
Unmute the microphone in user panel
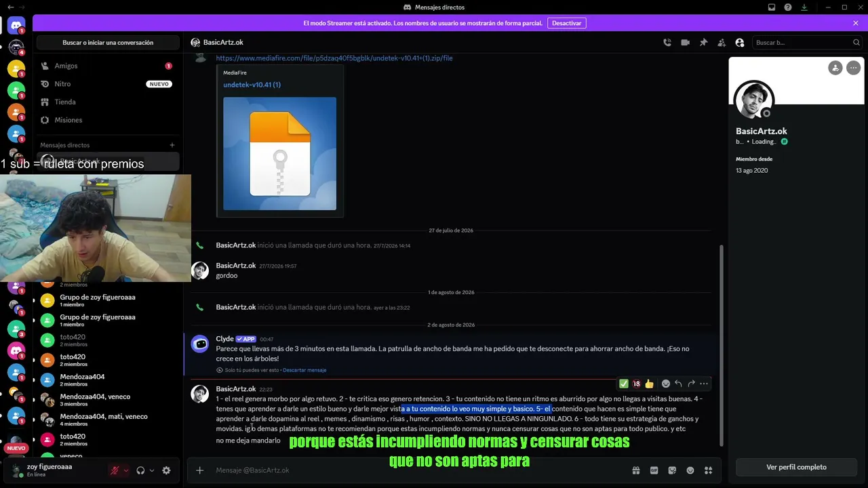pyautogui.click(x=115, y=470)
